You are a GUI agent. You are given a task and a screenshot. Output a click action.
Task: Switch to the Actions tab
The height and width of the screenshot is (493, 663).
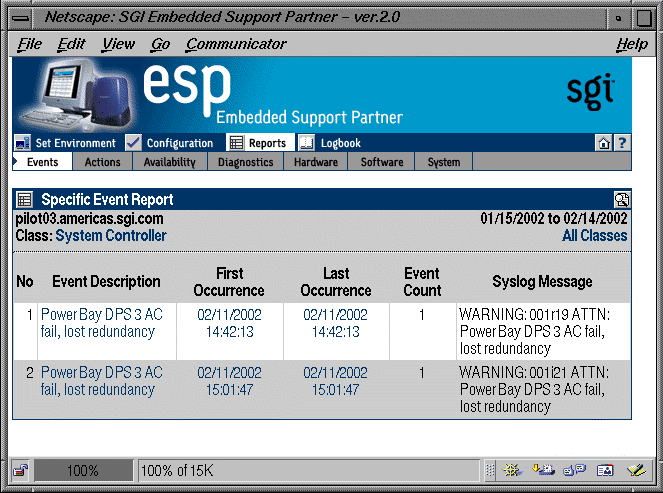point(102,162)
